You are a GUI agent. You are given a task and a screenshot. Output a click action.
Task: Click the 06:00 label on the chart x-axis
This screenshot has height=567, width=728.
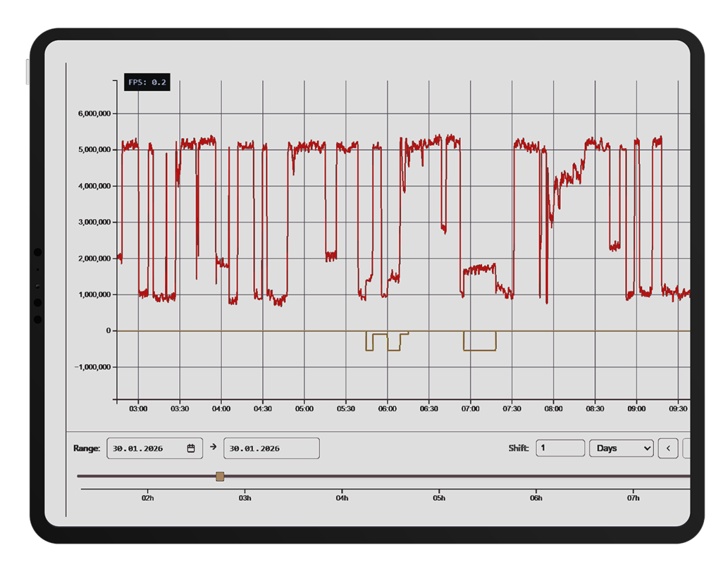pos(387,409)
